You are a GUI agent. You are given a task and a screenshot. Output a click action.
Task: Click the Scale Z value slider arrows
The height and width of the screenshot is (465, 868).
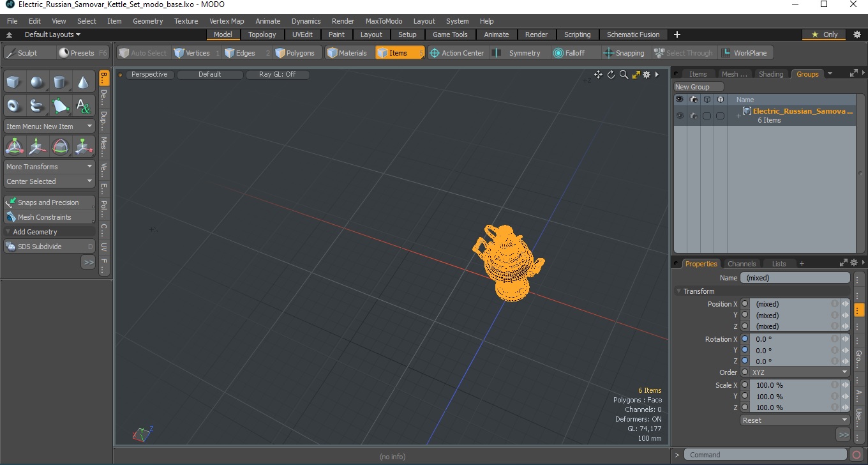[845, 407]
